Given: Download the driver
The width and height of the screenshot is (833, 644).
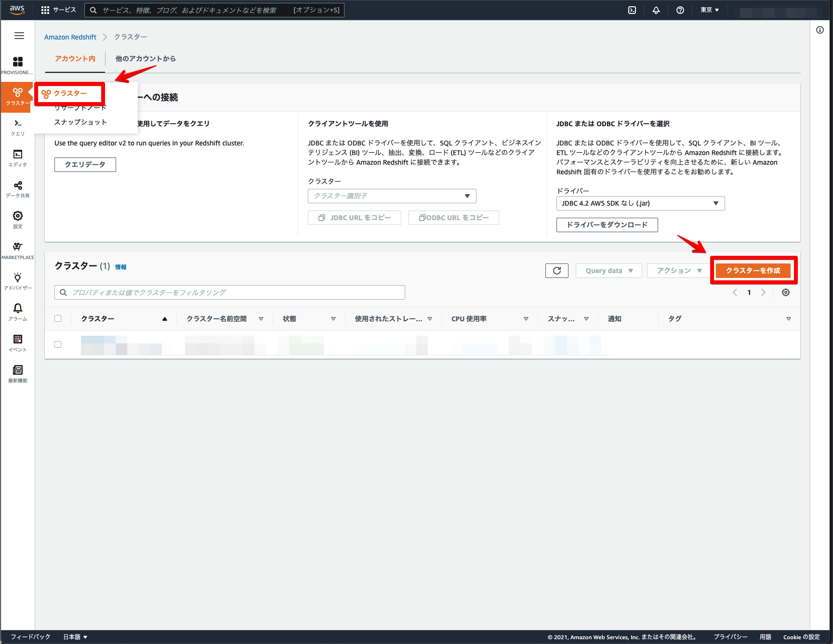Looking at the screenshot, I should click(x=607, y=225).
